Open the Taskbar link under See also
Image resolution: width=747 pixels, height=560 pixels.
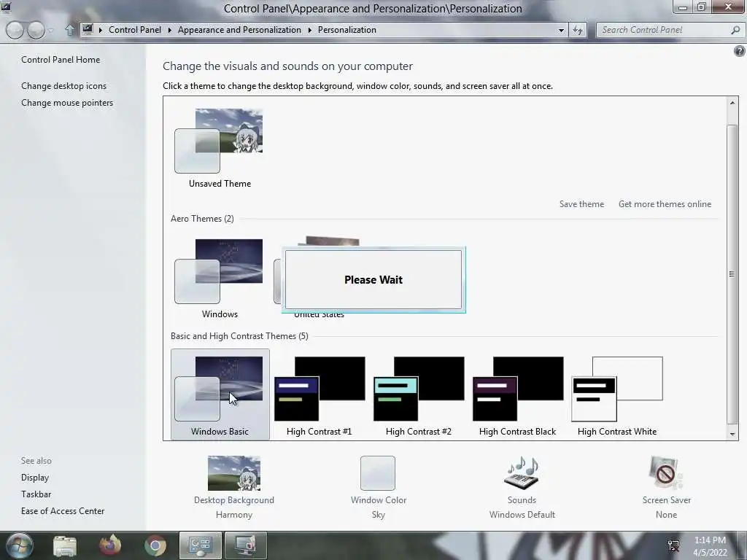point(36,494)
